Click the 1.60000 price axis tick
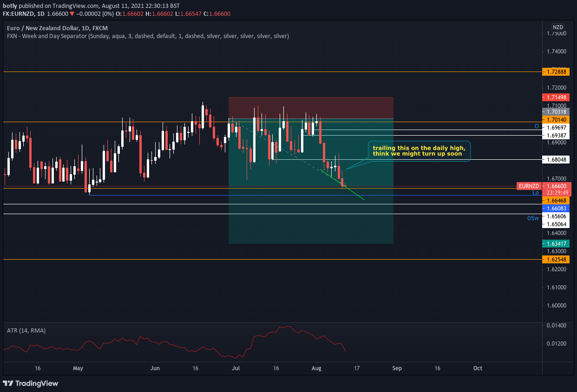The image size is (577, 392). click(x=556, y=306)
